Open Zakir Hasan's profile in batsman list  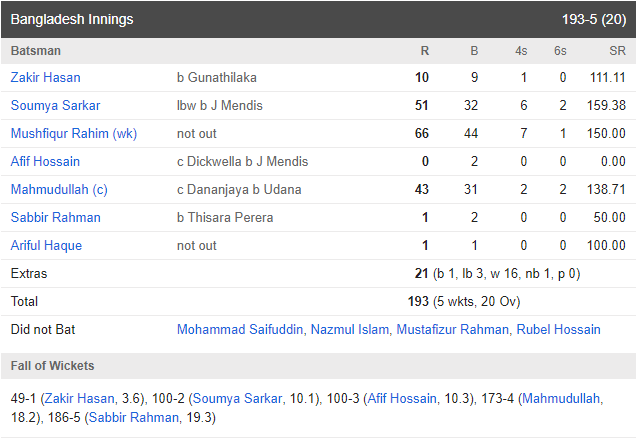click(45, 77)
